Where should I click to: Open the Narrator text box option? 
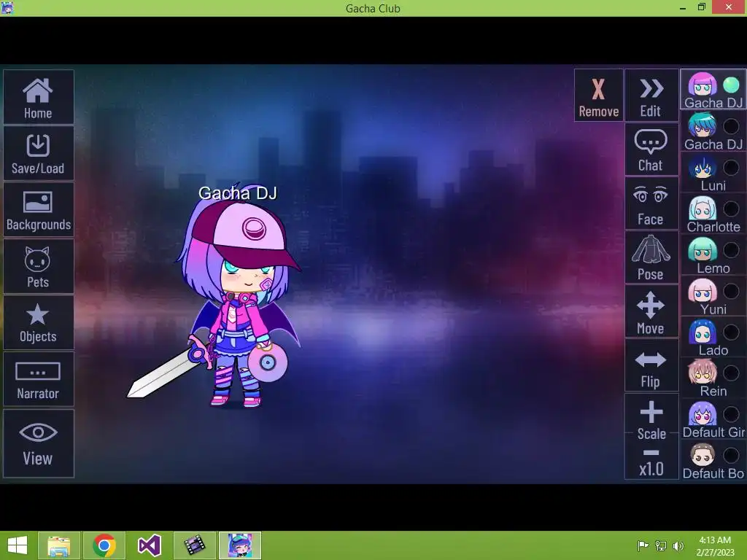pos(38,379)
